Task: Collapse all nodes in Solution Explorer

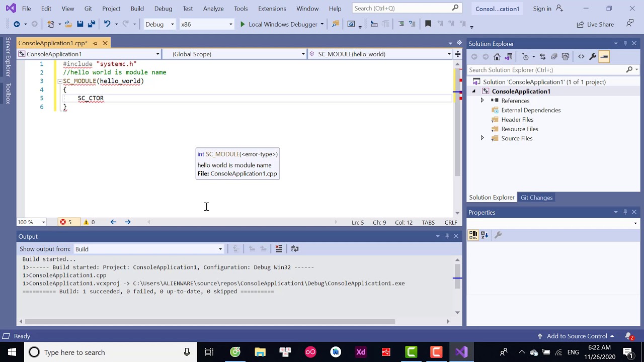Action: click(554, 57)
